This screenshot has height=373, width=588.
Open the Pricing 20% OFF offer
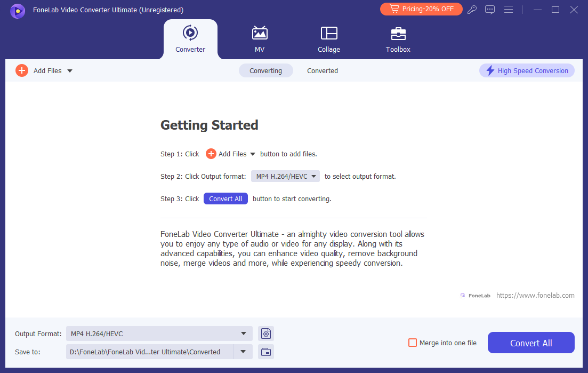[x=421, y=9]
